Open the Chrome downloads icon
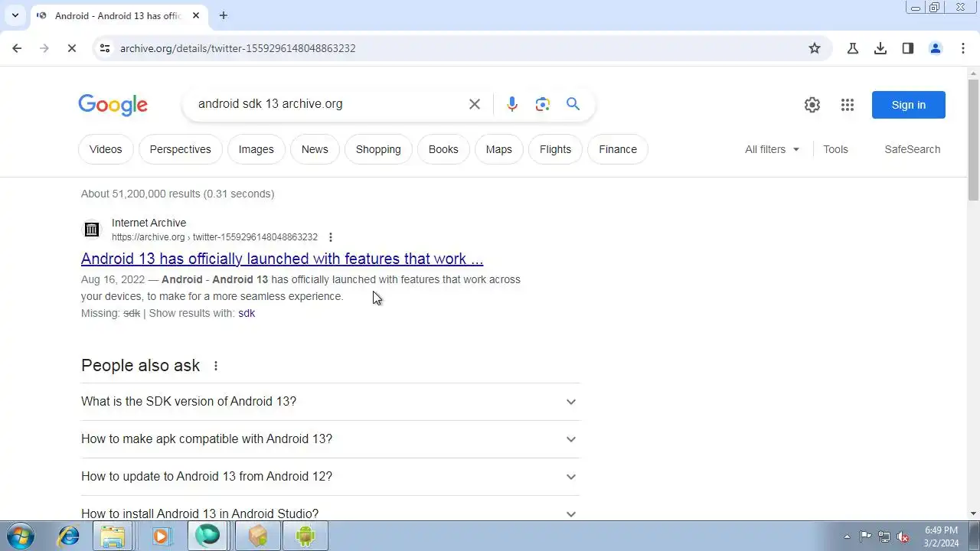Screen dimensions: 980x551 tap(880, 48)
